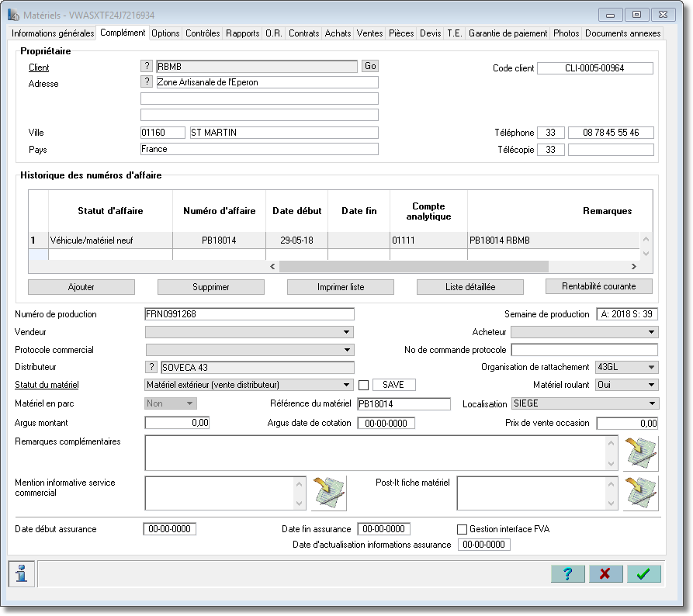Click the red X cancel button
Image resolution: width=693 pixels, height=616 pixels.
[606, 573]
